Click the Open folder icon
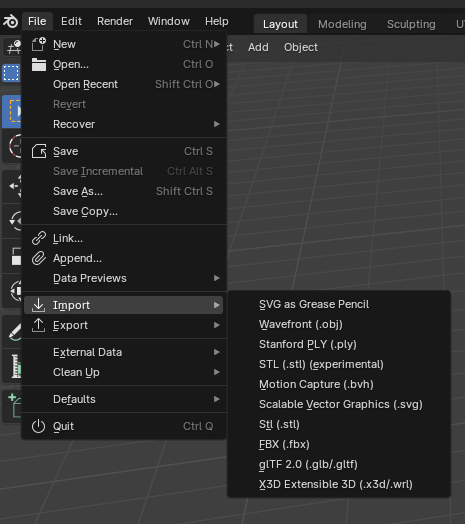Screen dimensions: 465x524 (39, 64)
